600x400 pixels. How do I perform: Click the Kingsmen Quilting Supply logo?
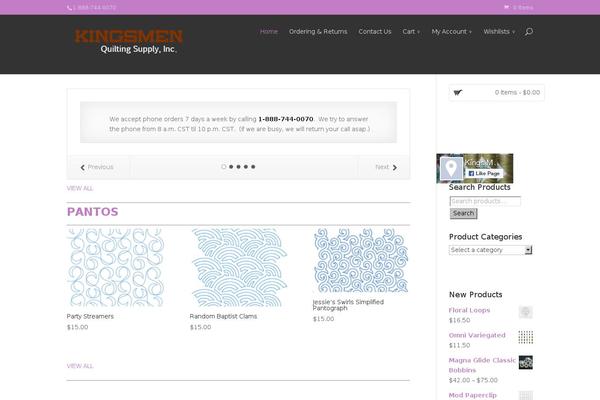click(129, 41)
